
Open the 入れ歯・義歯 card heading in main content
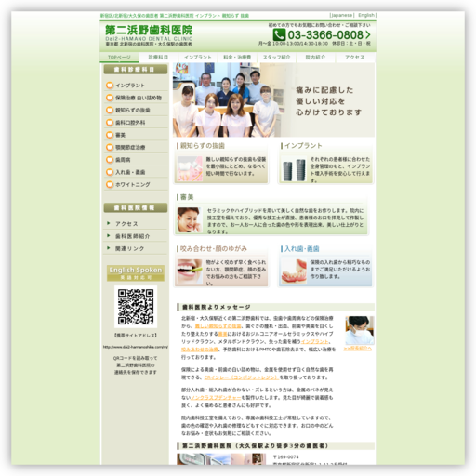(x=301, y=248)
